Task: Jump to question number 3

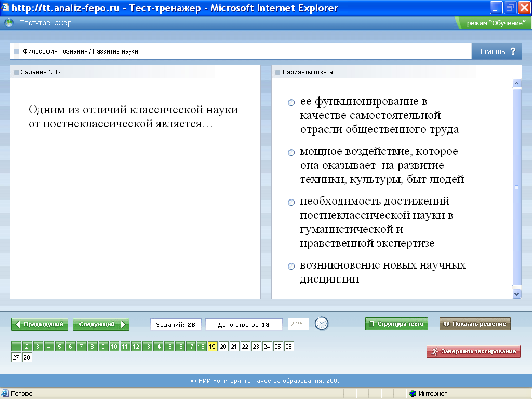Action: click(37, 347)
